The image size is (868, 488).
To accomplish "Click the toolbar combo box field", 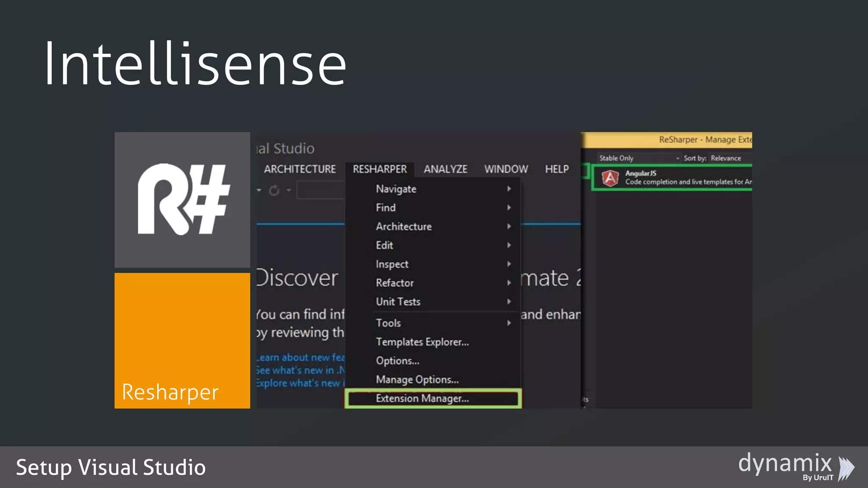I will 321,190.
